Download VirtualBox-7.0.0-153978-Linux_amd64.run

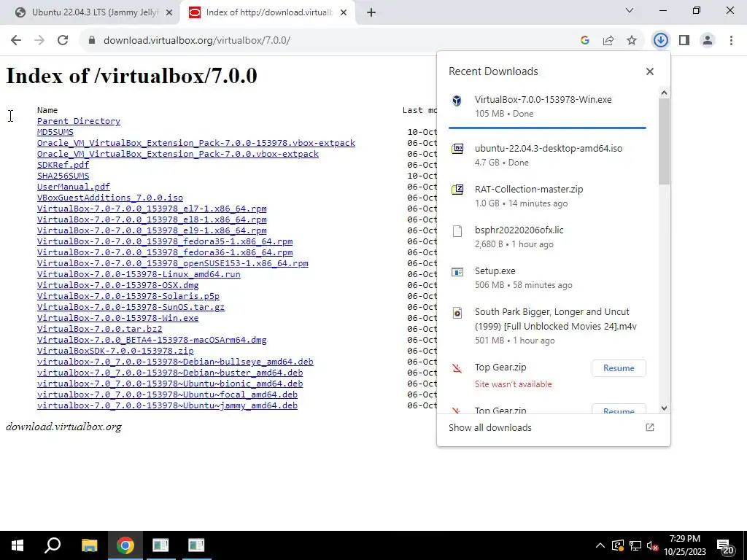(139, 274)
